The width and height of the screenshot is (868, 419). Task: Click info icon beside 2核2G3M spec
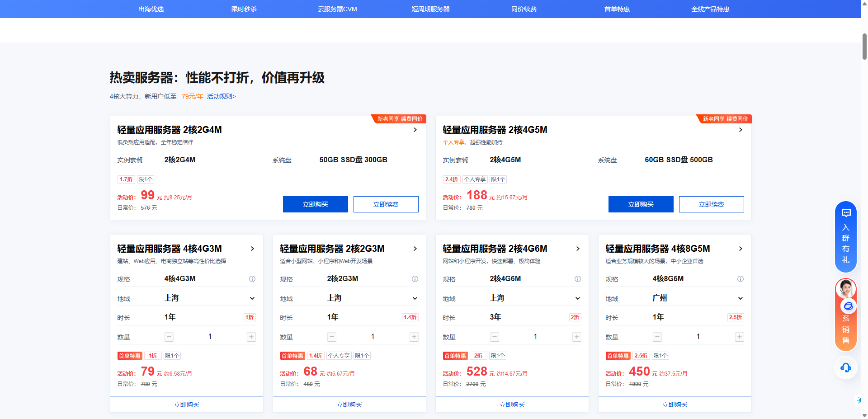(x=415, y=279)
